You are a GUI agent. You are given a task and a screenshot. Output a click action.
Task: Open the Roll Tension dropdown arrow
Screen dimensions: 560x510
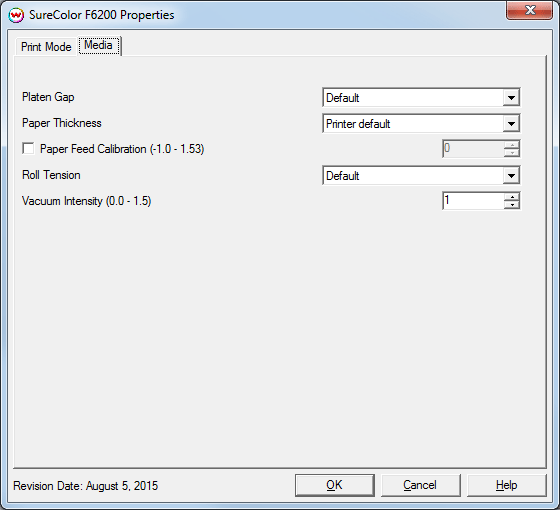pos(511,175)
